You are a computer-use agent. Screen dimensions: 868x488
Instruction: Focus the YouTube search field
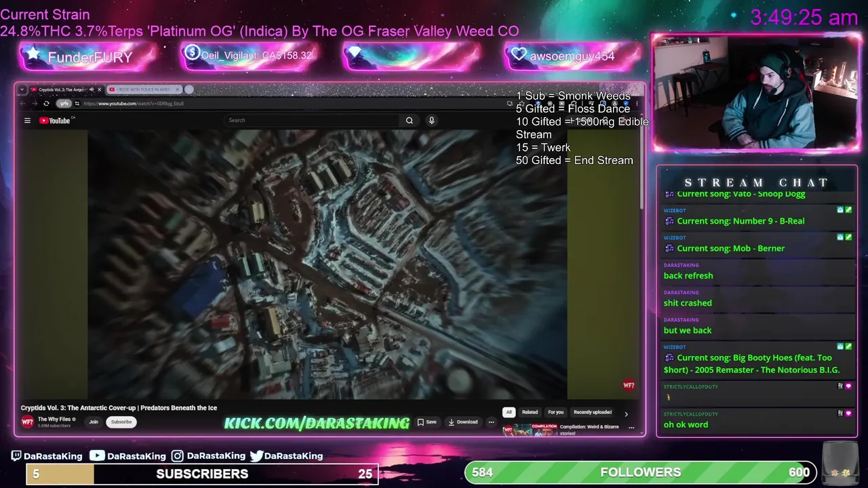(x=312, y=120)
